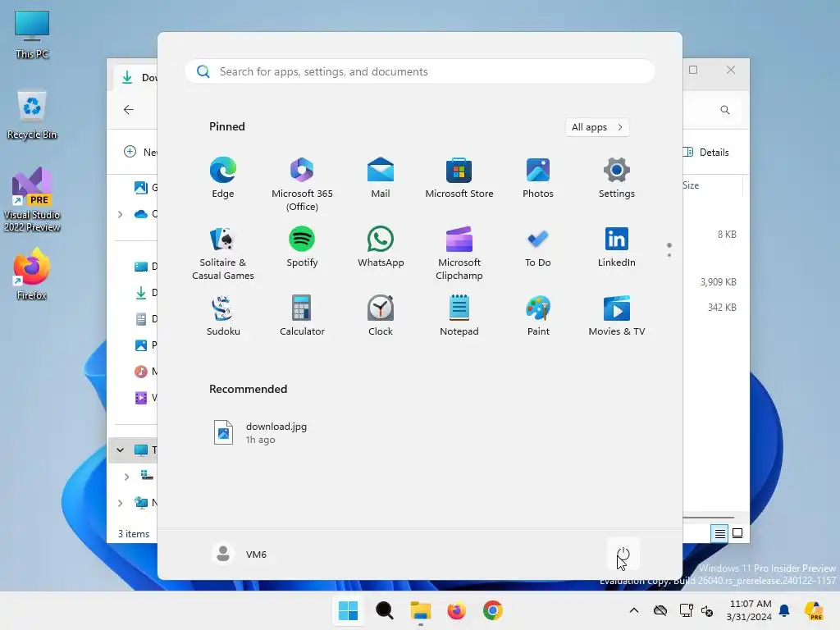This screenshot has width=840, height=630.
Task: Expand the OneDrive node in File Explorer
Action: 120,214
